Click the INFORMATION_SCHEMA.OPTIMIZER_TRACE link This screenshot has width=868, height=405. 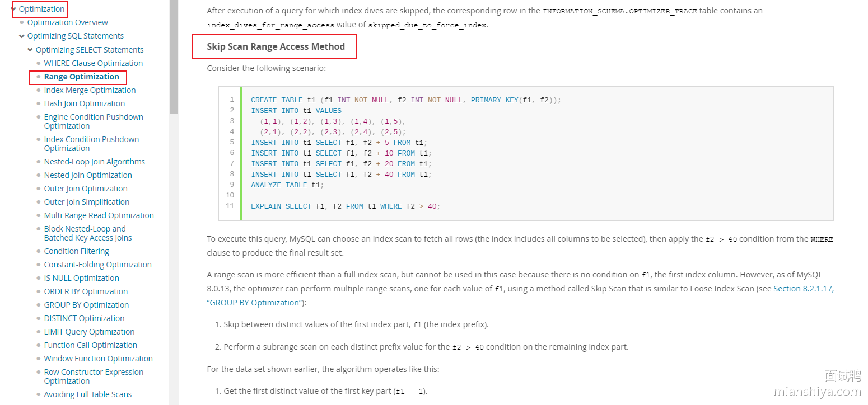pos(619,11)
